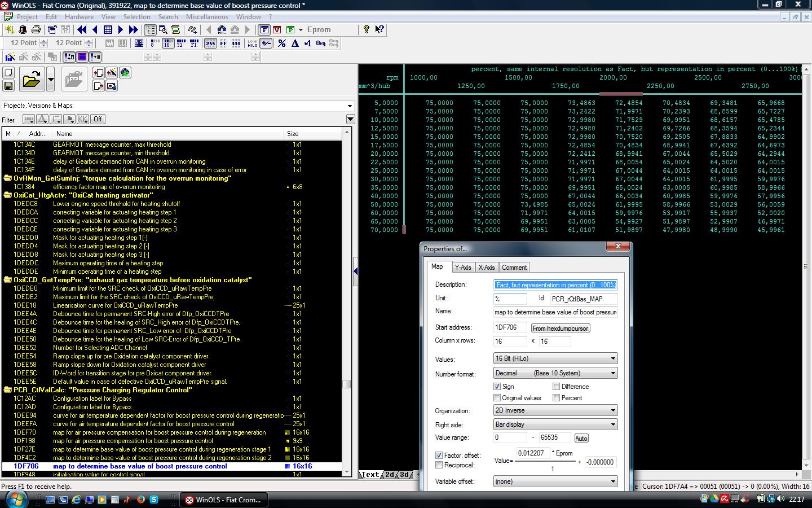The height and width of the screenshot is (508, 812).
Task: Open the Hardware menu
Action: click(x=79, y=17)
